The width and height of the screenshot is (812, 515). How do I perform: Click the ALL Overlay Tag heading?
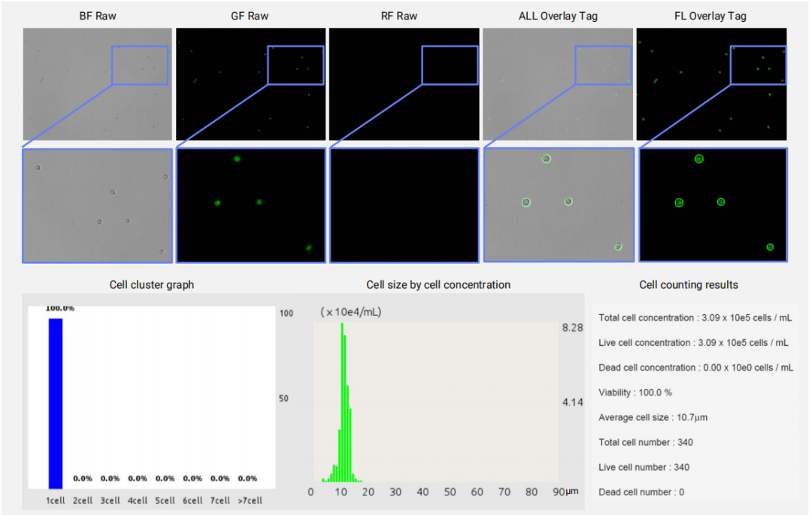point(558,16)
